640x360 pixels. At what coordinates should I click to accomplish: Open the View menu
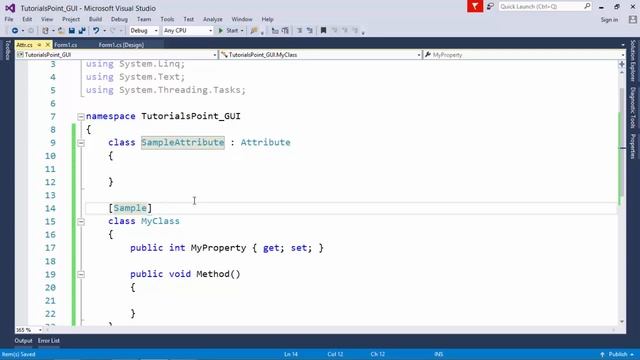[47, 19]
